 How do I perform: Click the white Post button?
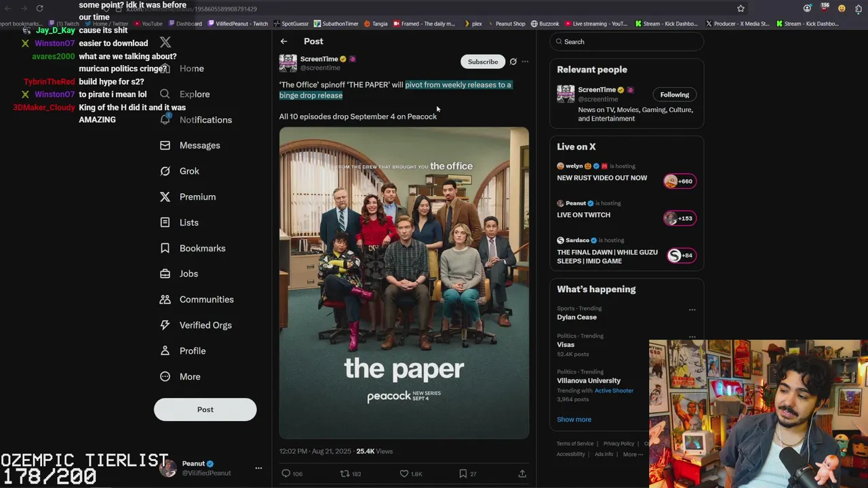pyautogui.click(x=205, y=409)
